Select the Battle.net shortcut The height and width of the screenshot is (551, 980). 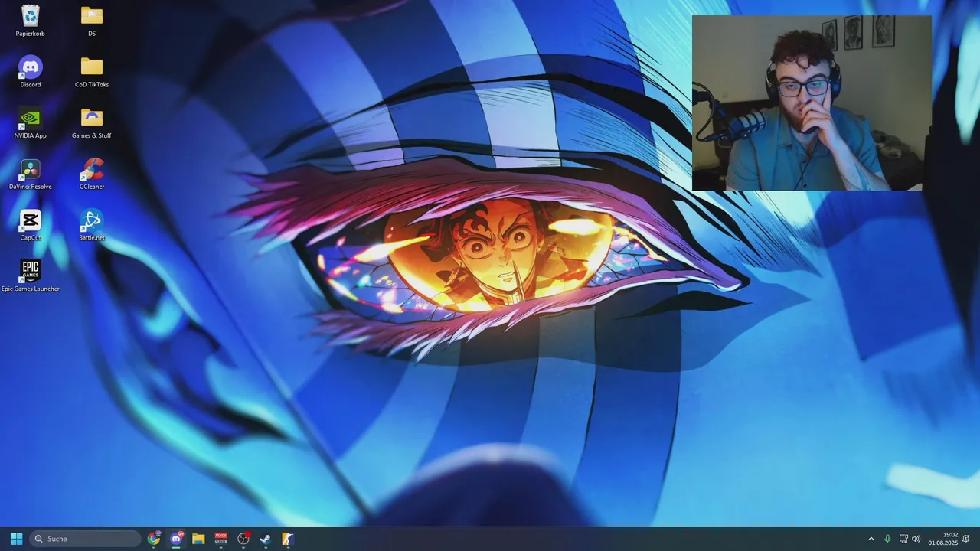click(92, 226)
